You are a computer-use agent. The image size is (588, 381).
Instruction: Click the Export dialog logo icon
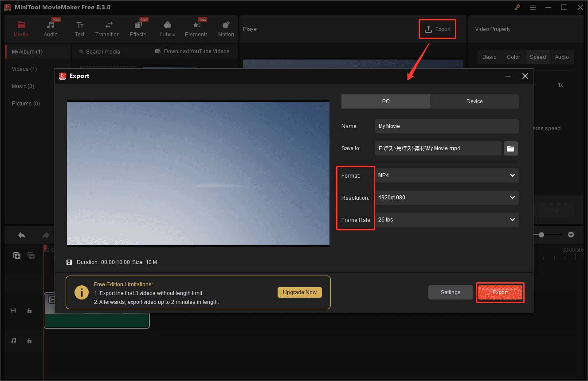(63, 76)
